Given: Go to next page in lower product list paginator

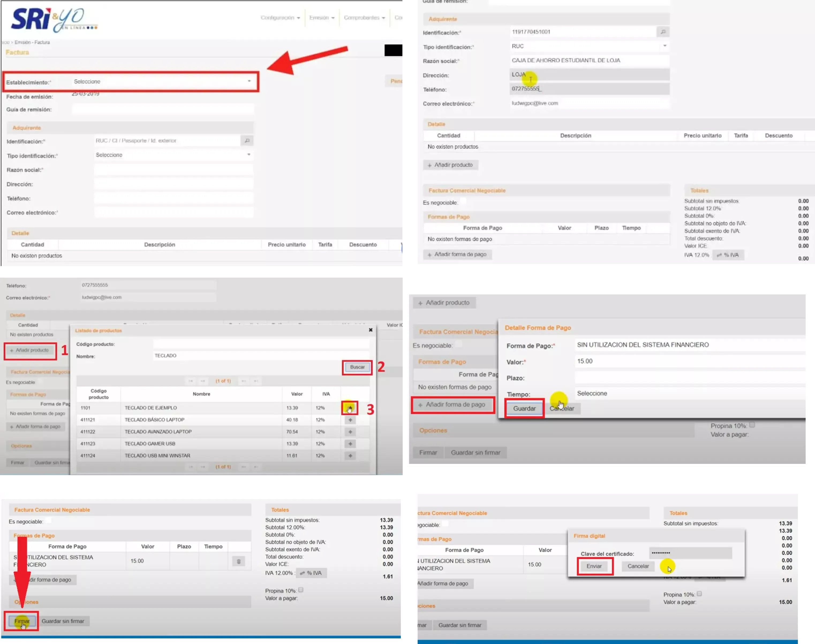Looking at the screenshot, I should [244, 467].
